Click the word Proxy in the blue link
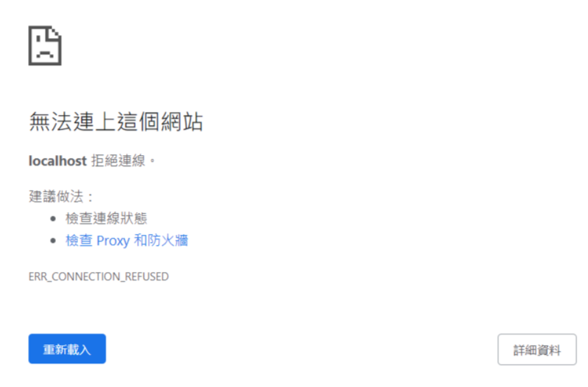This screenshot has width=588, height=387. coord(113,241)
